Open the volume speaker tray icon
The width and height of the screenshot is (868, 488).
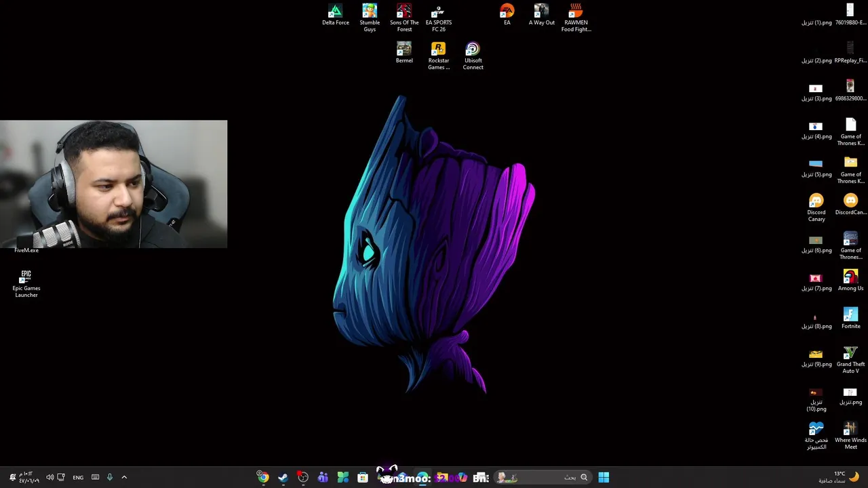(50, 477)
